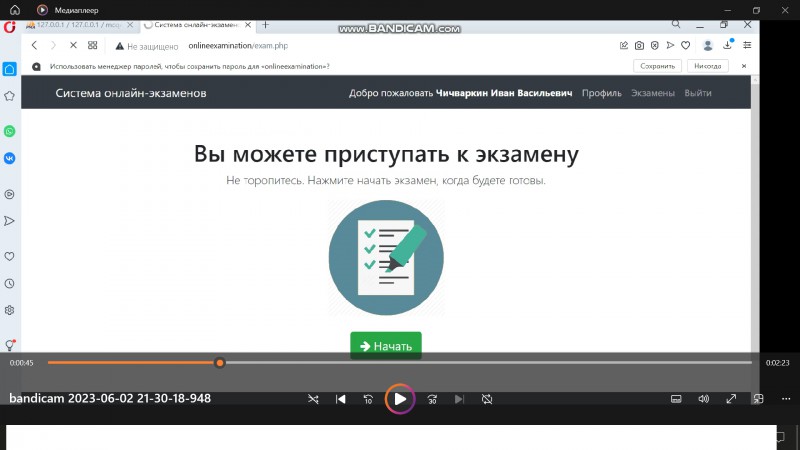Click the Система онлайн-экзаменов brand link
This screenshot has width=800, height=450.
131,93
